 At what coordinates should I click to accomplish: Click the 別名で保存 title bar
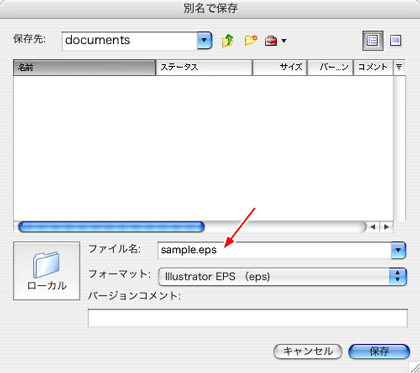tap(210, 8)
